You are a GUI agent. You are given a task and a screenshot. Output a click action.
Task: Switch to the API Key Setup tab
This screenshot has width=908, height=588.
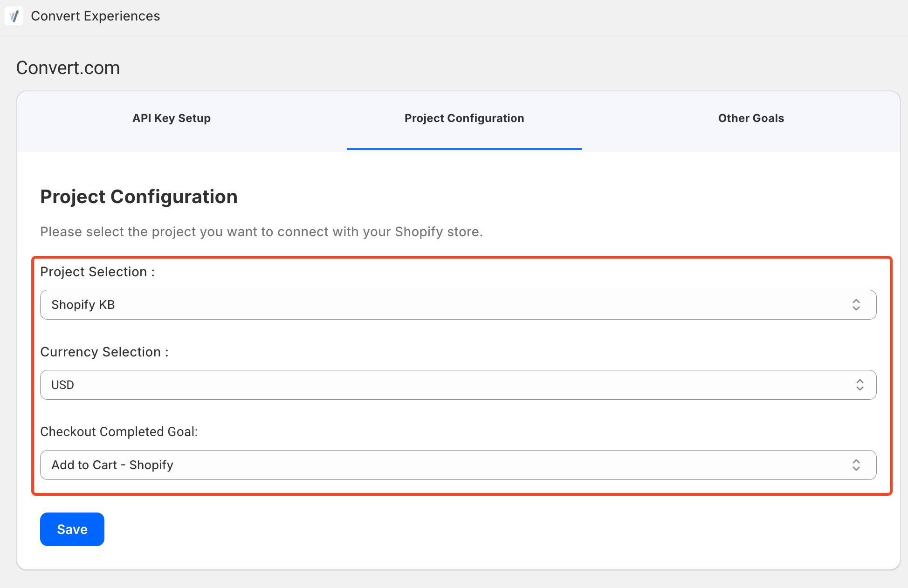(171, 118)
